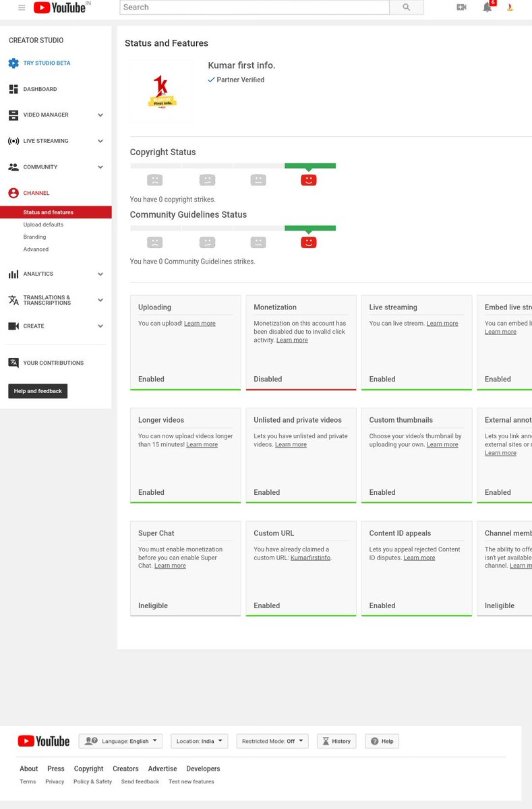
Task: Expand Translations & Transcriptions section
Action: click(x=100, y=300)
